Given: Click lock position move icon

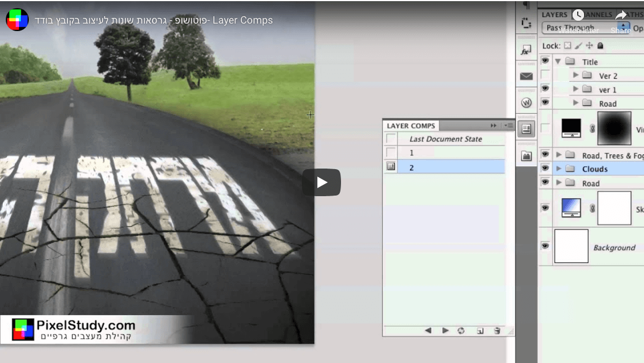Looking at the screenshot, I should tap(589, 45).
